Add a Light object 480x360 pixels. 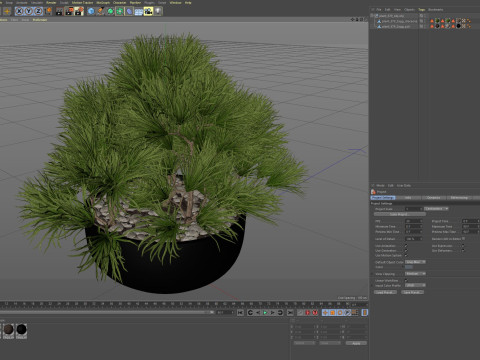click(x=158, y=11)
